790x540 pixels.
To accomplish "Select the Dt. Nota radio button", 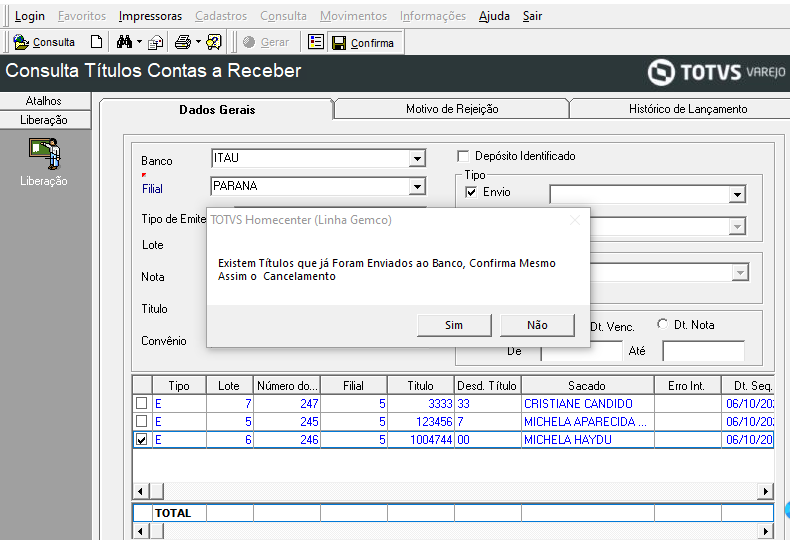I will (x=663, y=324).
